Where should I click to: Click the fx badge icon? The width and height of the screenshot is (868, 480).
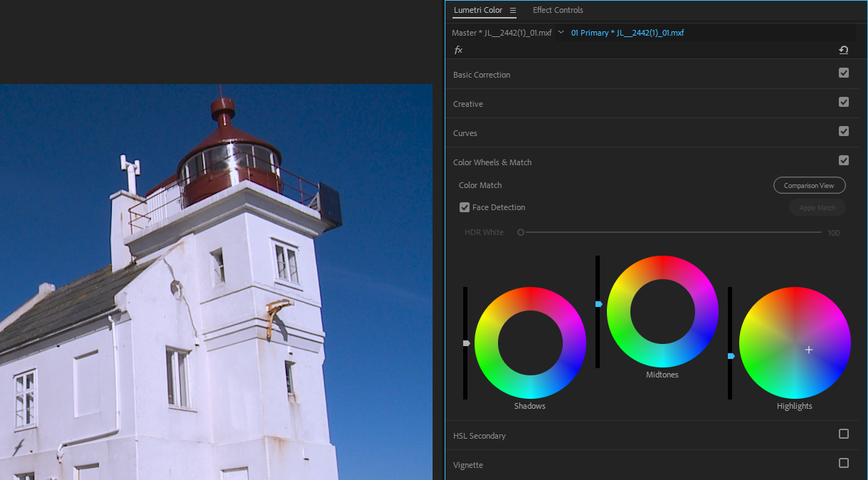[x=458, y=49]
